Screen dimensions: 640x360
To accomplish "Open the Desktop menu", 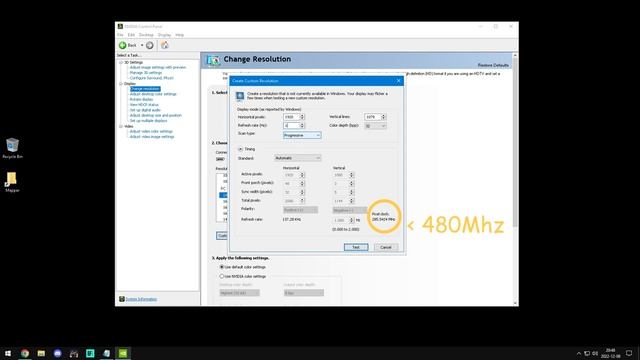I will [x=146, y=35].
